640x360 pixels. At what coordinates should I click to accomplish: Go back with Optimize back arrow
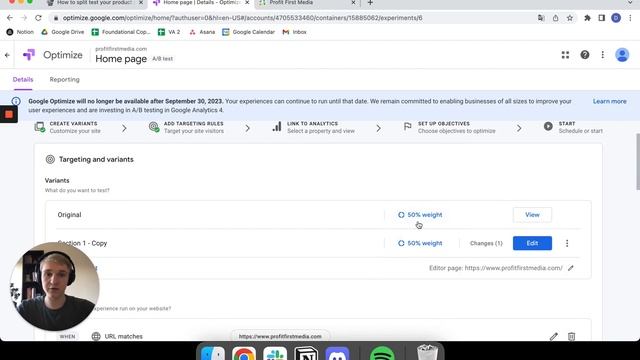[7, 55]
